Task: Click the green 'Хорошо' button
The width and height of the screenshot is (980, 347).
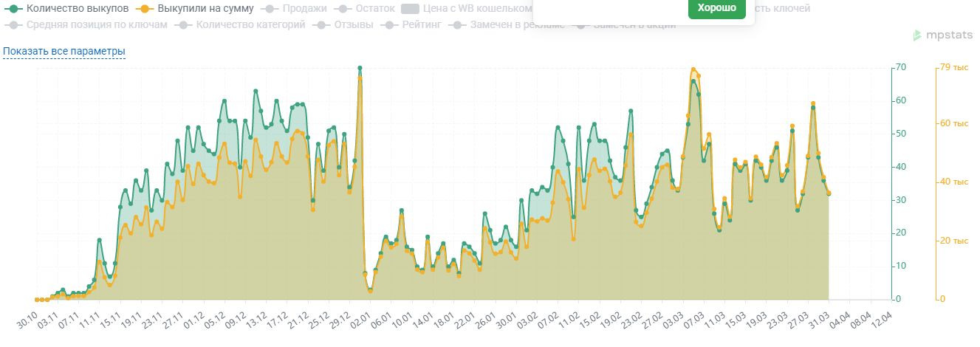Action: [x=716, y=7]
